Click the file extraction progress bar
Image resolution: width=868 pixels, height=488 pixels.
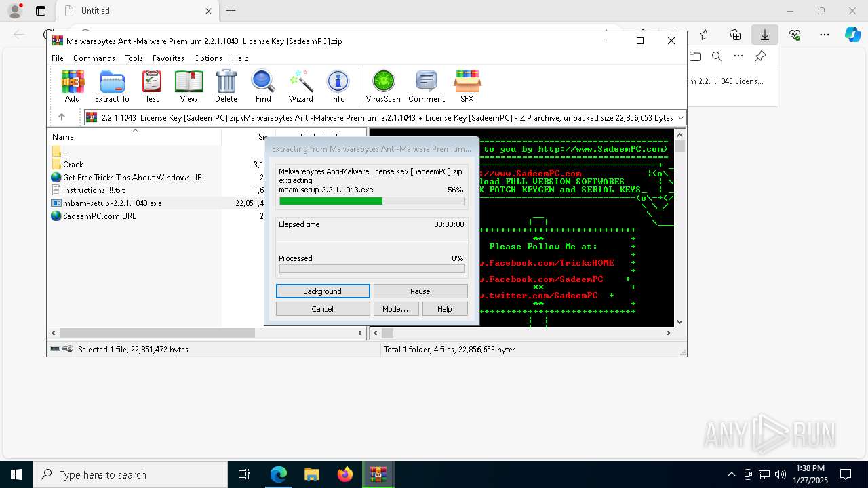pos(372,201)
